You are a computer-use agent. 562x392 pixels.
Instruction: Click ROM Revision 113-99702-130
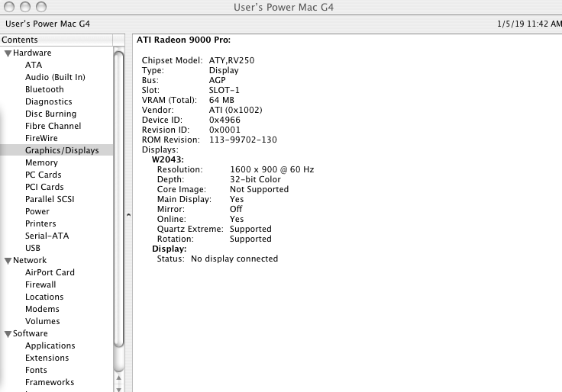(243, 140)
